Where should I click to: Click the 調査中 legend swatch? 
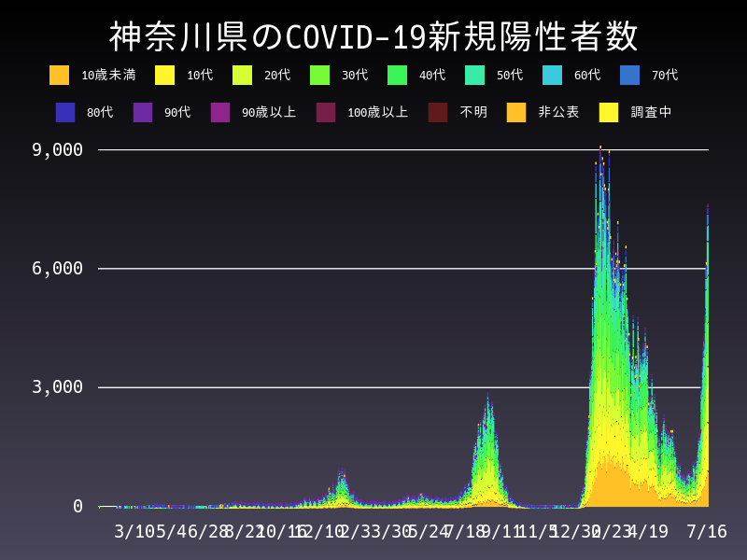coord(609,112)
